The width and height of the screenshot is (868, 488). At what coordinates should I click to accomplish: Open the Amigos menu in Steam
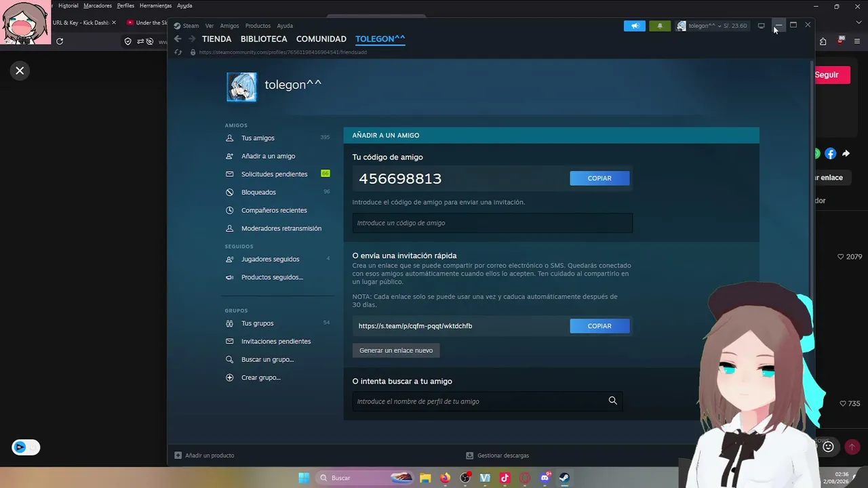click(x=229, y=26)
